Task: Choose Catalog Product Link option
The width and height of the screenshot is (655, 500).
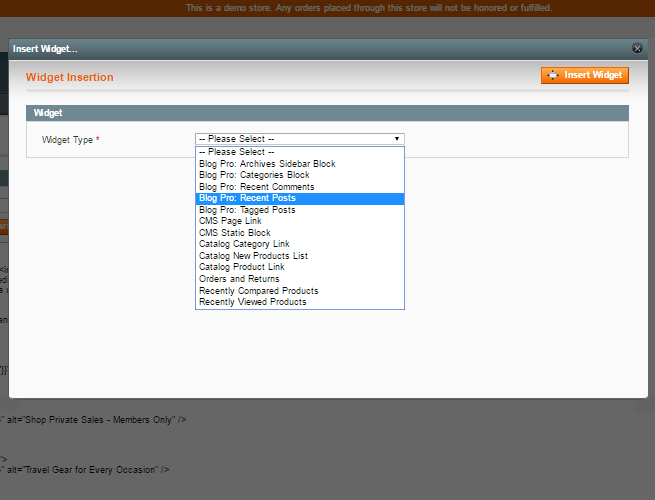Action: click(241, 267)
